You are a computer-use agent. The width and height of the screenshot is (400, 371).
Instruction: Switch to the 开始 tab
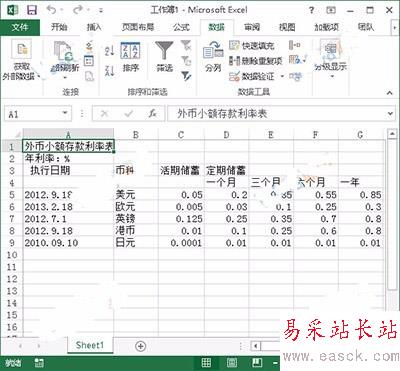(x=59, y=27)
